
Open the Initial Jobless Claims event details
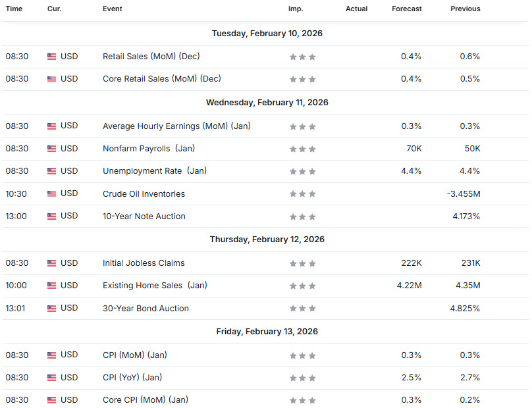coord(144,263)
